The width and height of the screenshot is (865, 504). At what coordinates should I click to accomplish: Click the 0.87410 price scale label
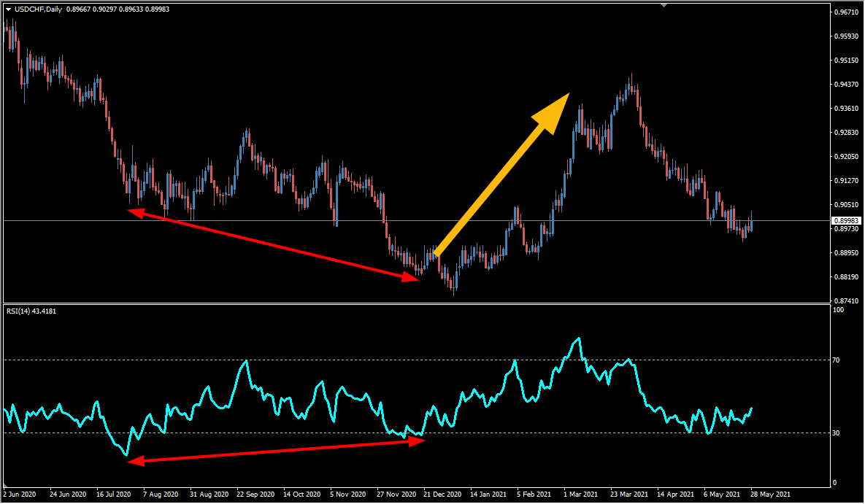[848, 301]
